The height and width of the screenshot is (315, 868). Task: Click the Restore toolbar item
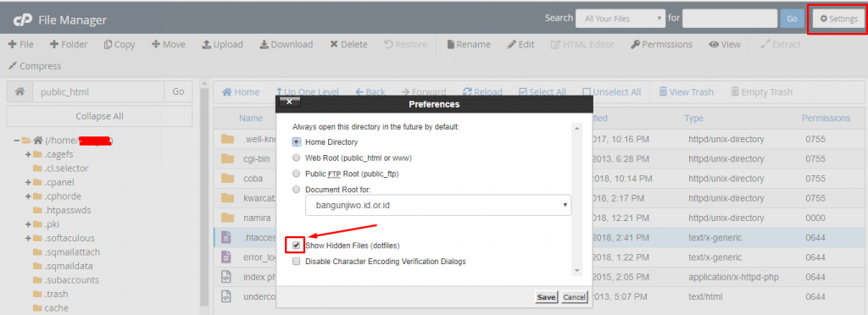(405, 44)
